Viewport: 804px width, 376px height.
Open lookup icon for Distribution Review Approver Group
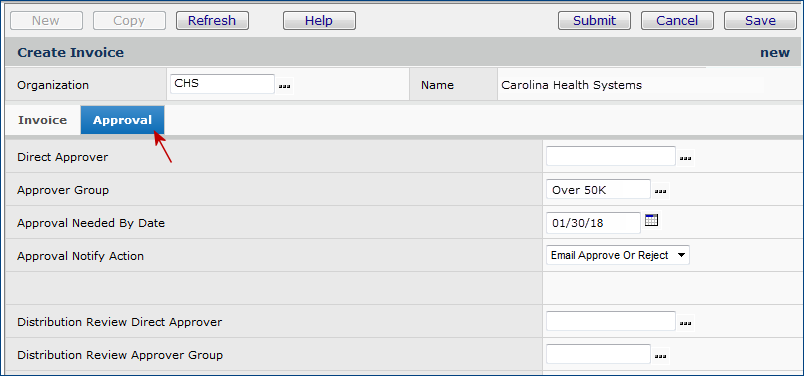660,356
